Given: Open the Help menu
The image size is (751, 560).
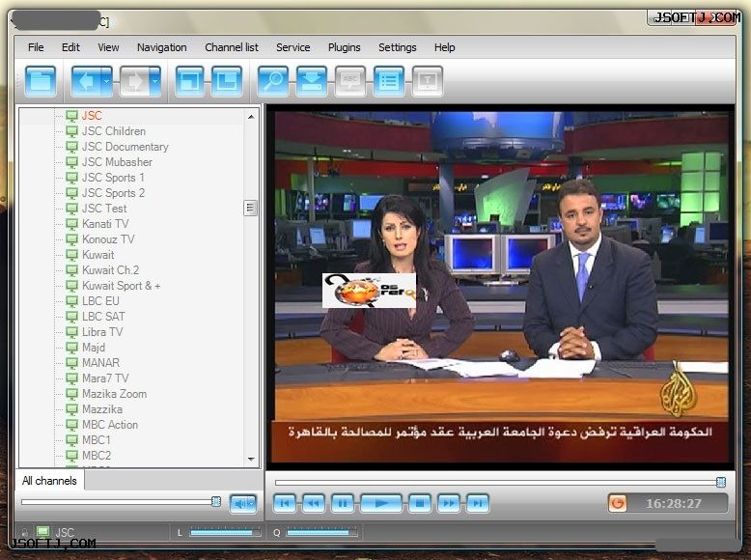Looking at the screenshot, I should (x=444, y=47).
